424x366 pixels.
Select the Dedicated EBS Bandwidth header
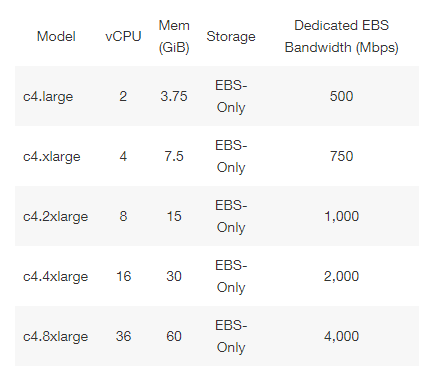341,36
